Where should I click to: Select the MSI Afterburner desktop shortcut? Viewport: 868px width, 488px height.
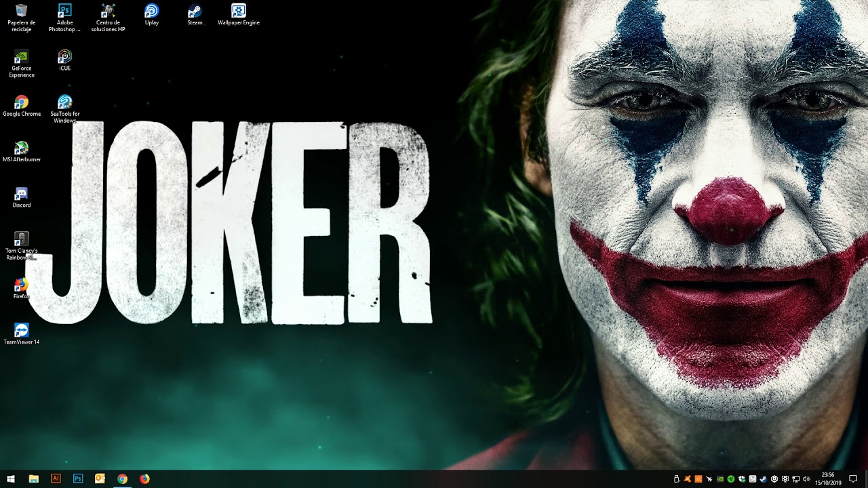22,151
